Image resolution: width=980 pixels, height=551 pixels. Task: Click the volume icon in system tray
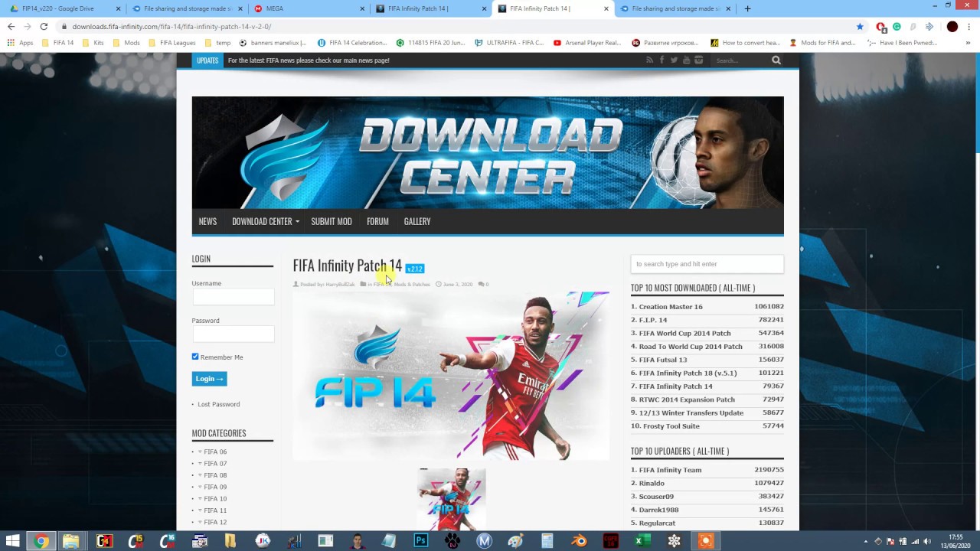click(x=927, y=542)
